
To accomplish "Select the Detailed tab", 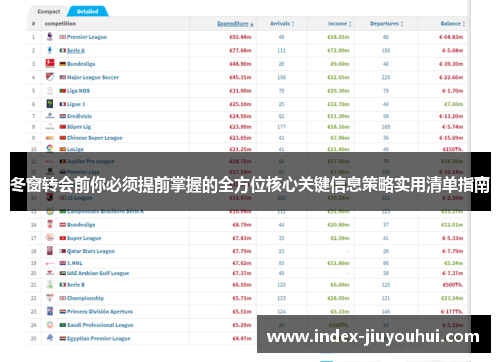I will 88,11.
